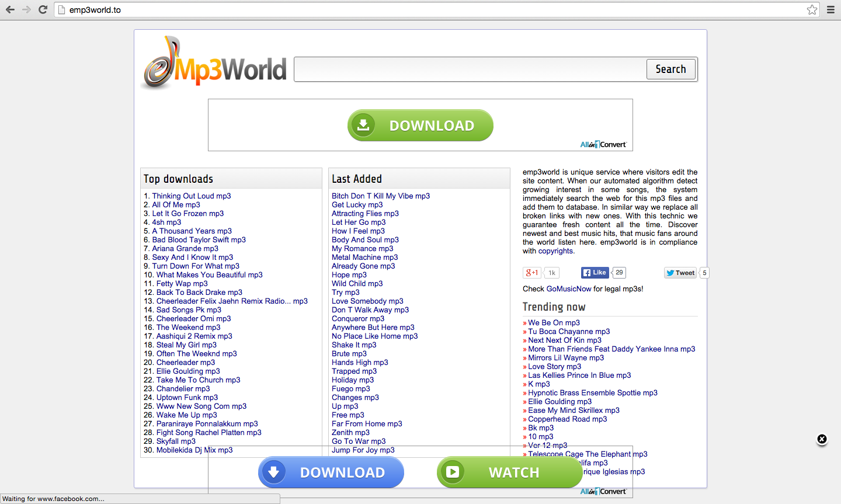The image size is (841, 504).
Task: Click the Twitter Tweet button
Action: coord(680,273)
